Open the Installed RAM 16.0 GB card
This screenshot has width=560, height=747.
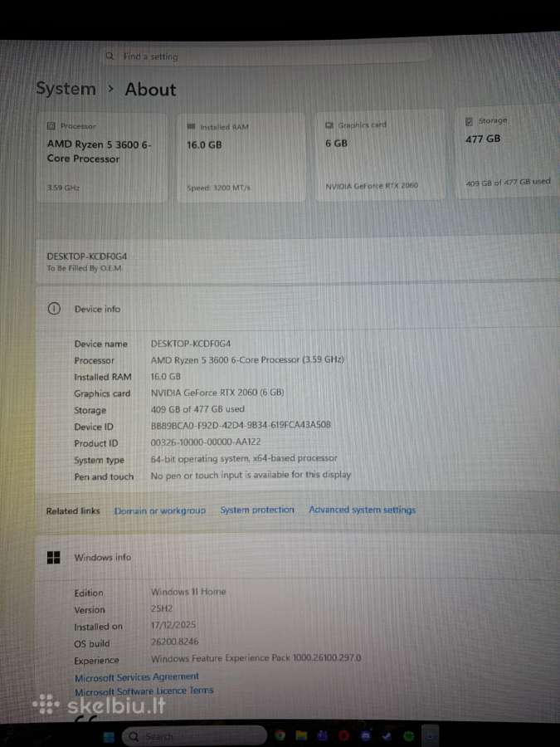tap(241, 159)
